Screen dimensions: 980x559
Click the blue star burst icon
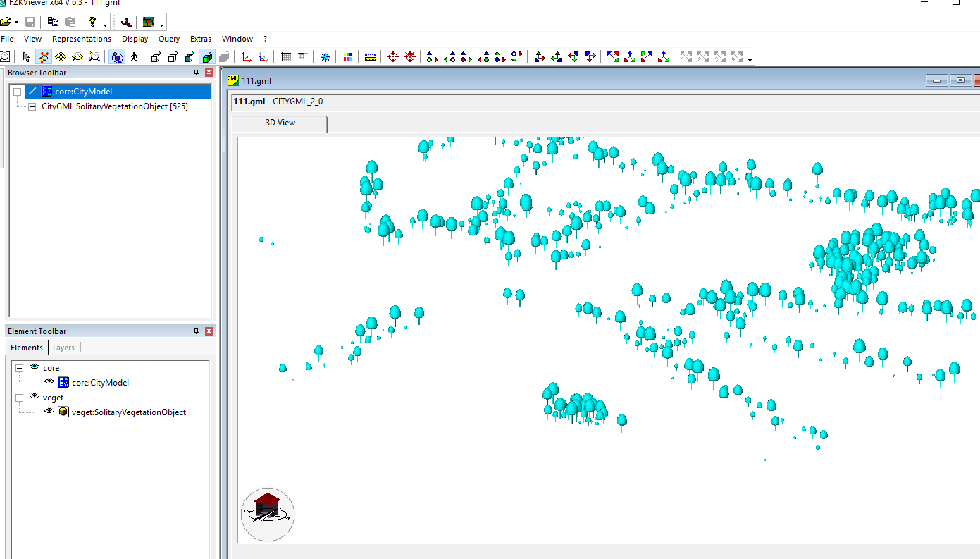tap(325, 57)
